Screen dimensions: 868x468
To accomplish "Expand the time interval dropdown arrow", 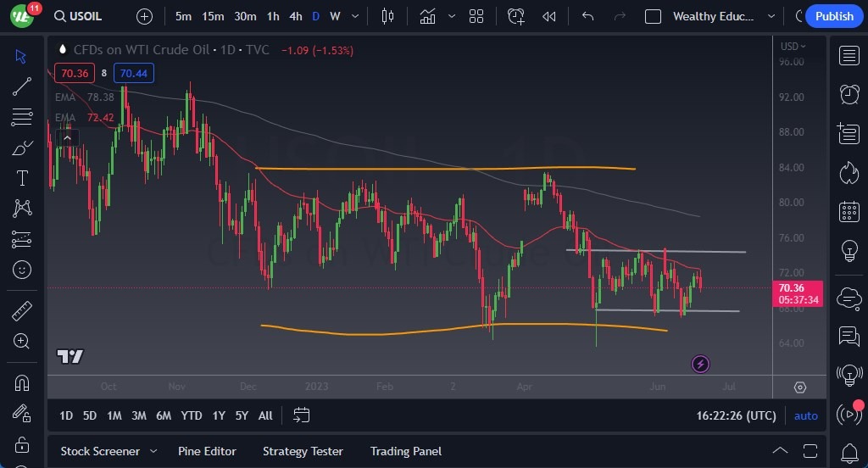I will 357,16.
